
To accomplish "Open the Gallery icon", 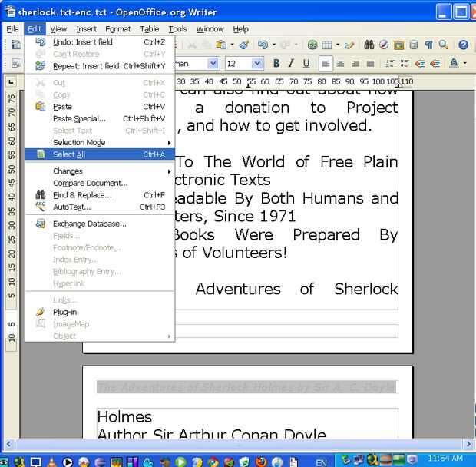I will tap(398, 45).
